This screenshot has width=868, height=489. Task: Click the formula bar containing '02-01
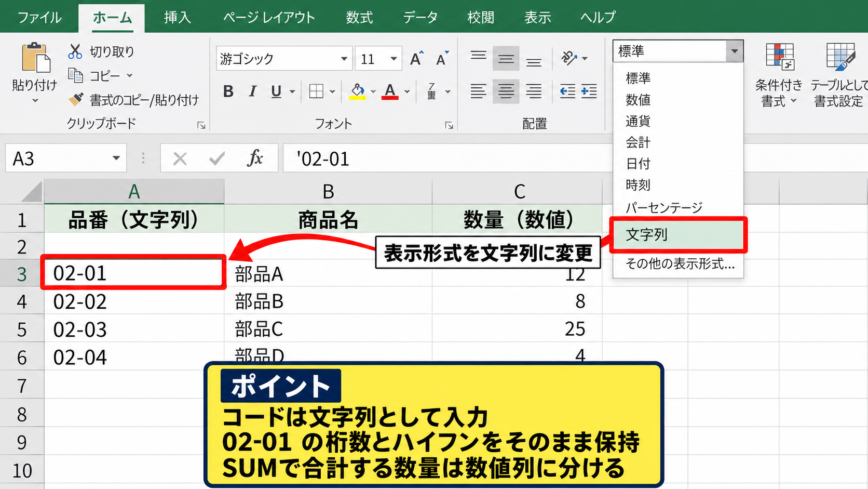coord(446,158)
